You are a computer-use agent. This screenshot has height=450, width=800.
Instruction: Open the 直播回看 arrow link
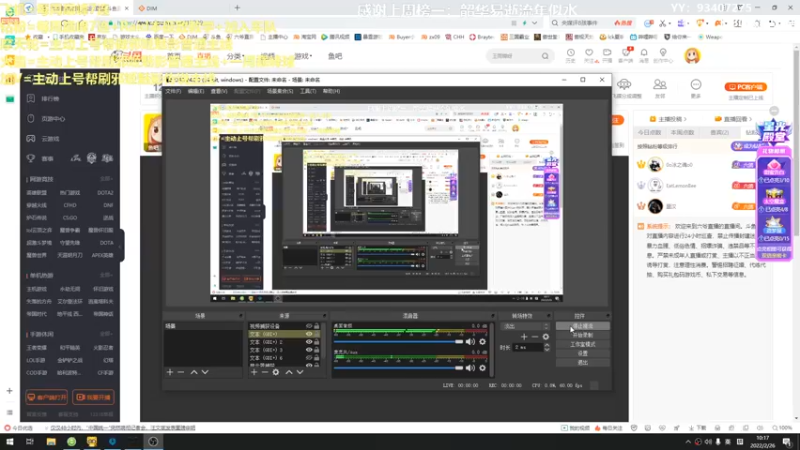(x=734, y=119)
